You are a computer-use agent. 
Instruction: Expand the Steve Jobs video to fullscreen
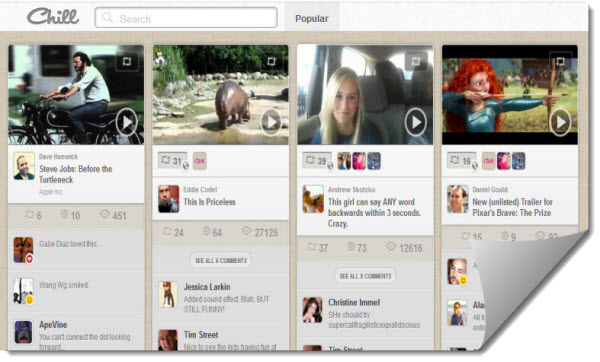coord(127,62)
